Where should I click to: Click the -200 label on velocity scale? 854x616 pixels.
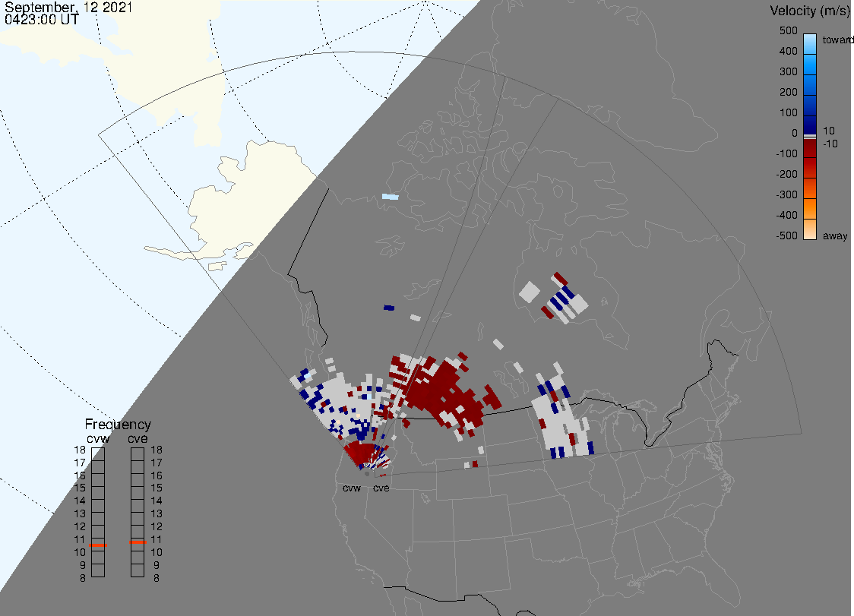pyautogui.click(x=786, y=174)
